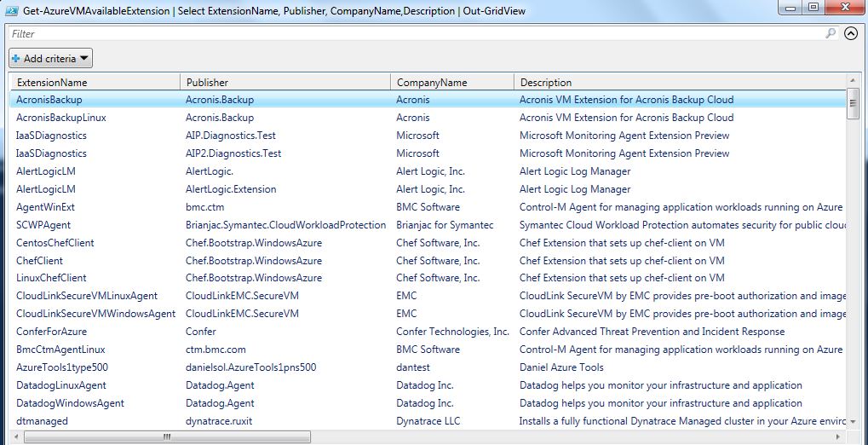Click Brianjac.Symantec.CloudWorkloadProtection publisher cell
The image size is (868, 445).
point(285,225)
